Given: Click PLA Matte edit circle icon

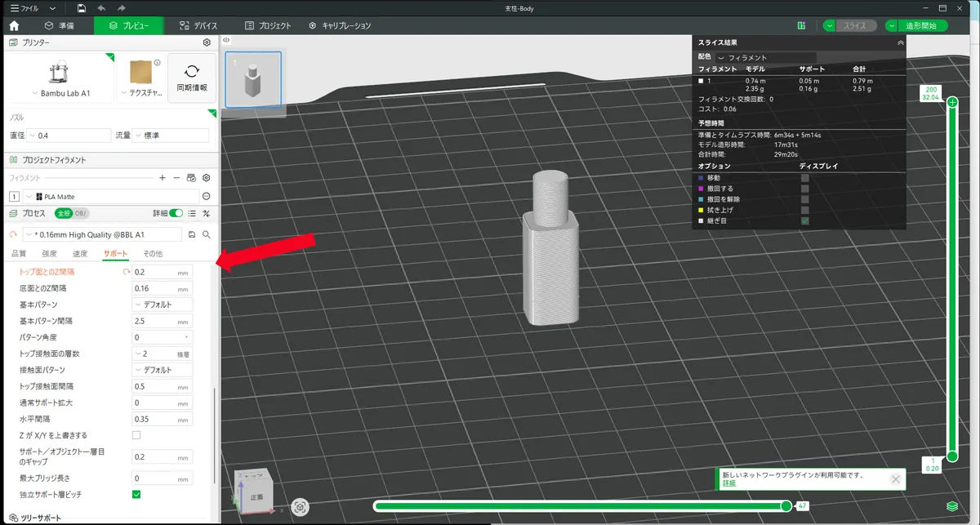Looking at the screenshot, I should tap(206, 197).
